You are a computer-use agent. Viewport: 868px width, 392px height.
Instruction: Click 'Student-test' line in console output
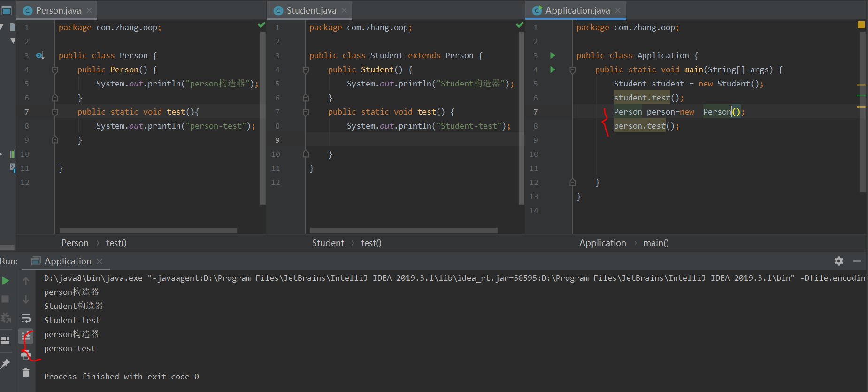pos(72,320)
